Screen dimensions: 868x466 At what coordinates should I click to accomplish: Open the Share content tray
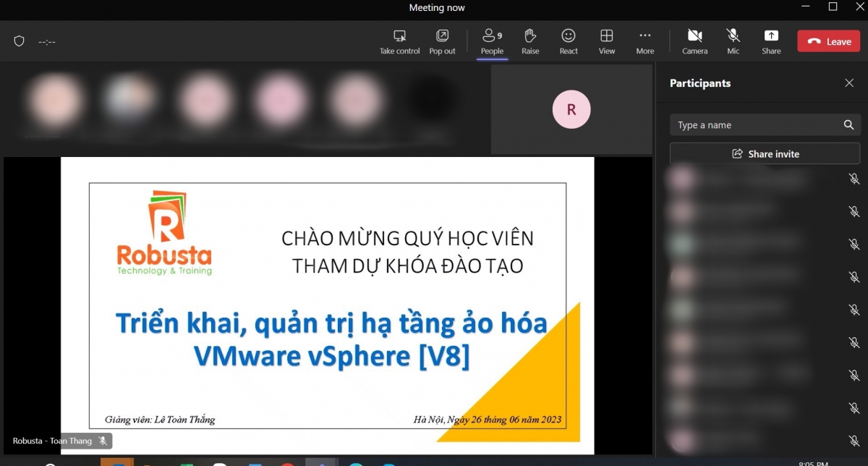point(771,42)
